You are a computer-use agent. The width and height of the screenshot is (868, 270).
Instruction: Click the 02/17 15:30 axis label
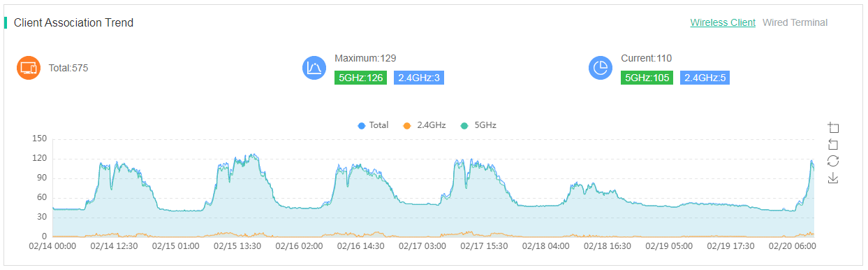[x=484, y=246]
